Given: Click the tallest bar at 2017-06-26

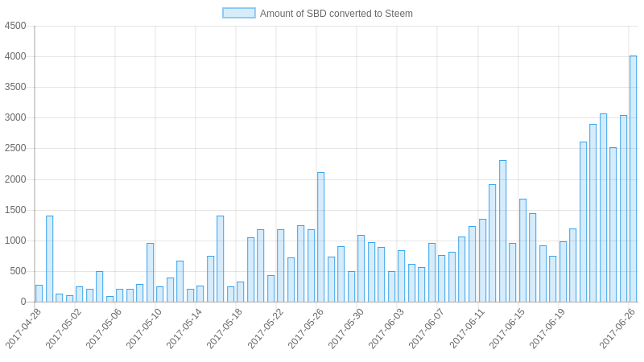Looking at the screenshot, I should (633, 179).
